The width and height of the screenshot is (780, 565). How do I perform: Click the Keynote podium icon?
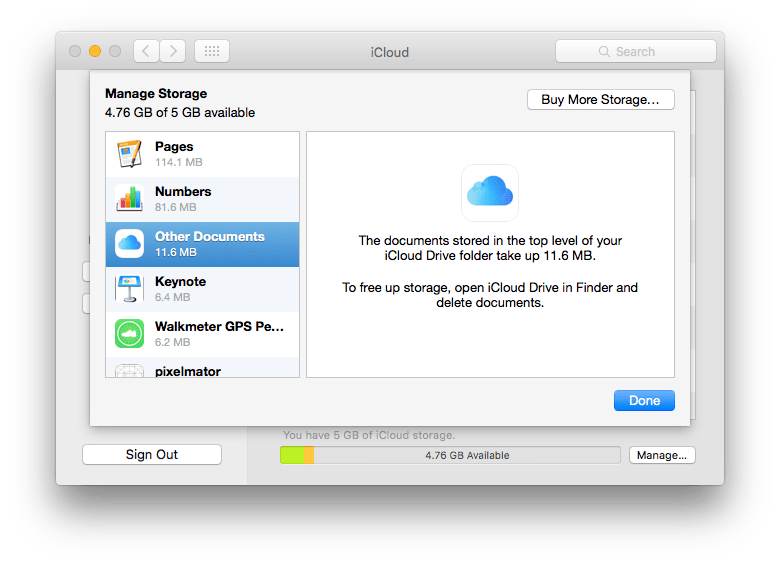(130, 289)
